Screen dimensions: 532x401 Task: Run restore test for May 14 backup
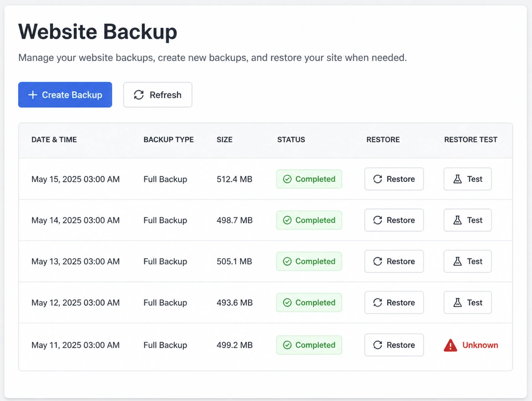467,220
